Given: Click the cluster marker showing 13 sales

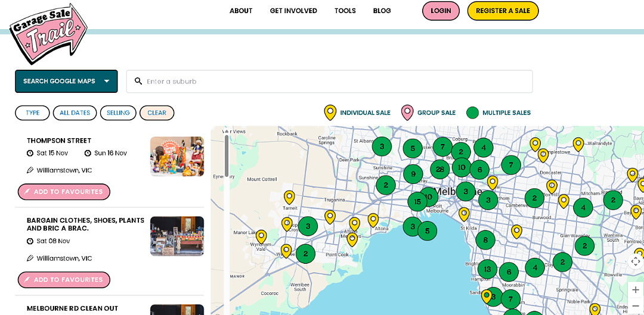Looking at the screenshot, I should tap(488, 270).
